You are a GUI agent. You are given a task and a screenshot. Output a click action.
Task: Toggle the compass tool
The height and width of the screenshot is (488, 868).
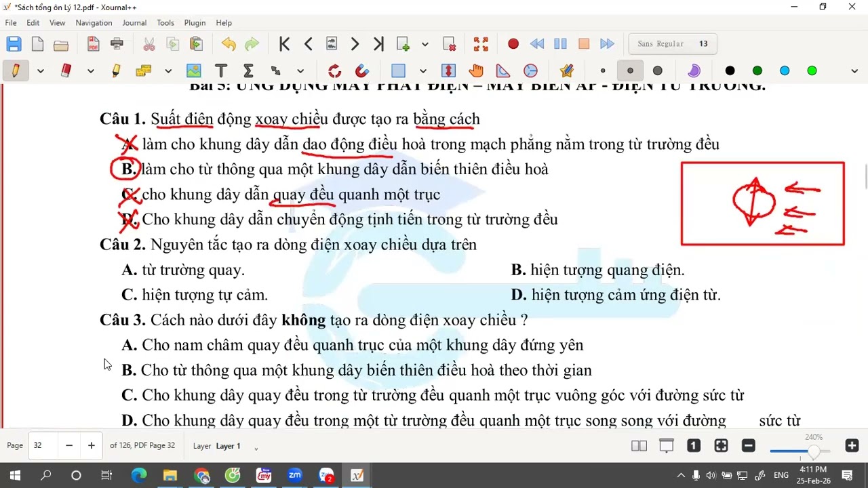click(x=530, y=70)
